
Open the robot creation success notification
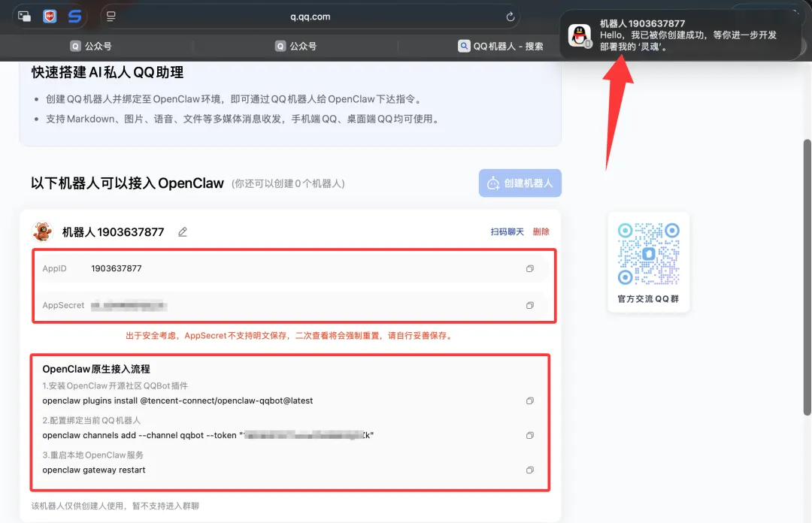pos(680,35)
